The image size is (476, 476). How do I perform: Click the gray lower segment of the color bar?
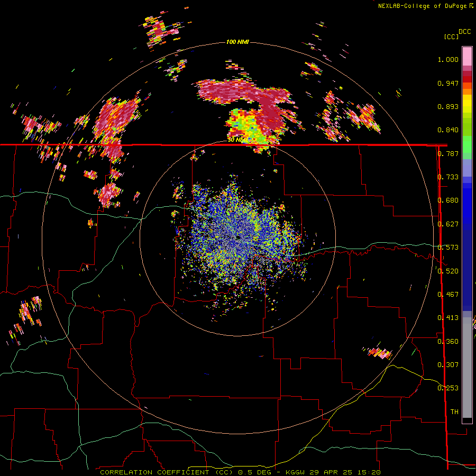(x=467, y=368)
